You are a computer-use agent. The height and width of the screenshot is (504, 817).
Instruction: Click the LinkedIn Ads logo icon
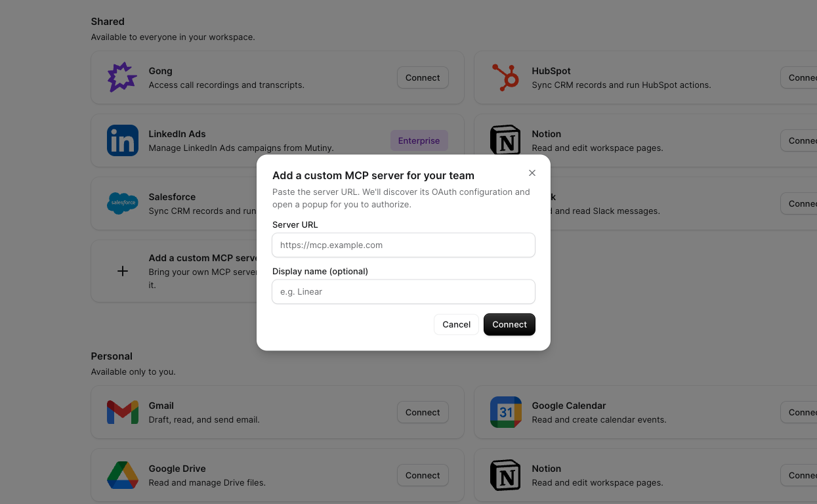pos(123,140)
